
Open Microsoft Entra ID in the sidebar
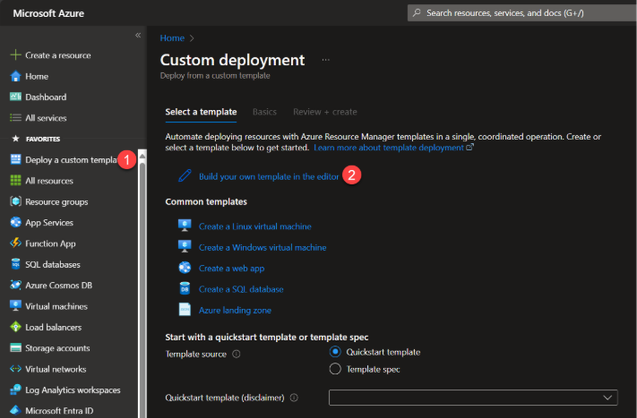click(59, 411)
